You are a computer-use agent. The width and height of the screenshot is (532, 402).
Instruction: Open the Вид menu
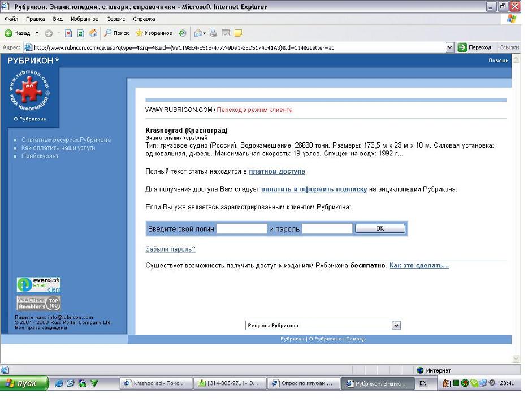pos(58,19)
